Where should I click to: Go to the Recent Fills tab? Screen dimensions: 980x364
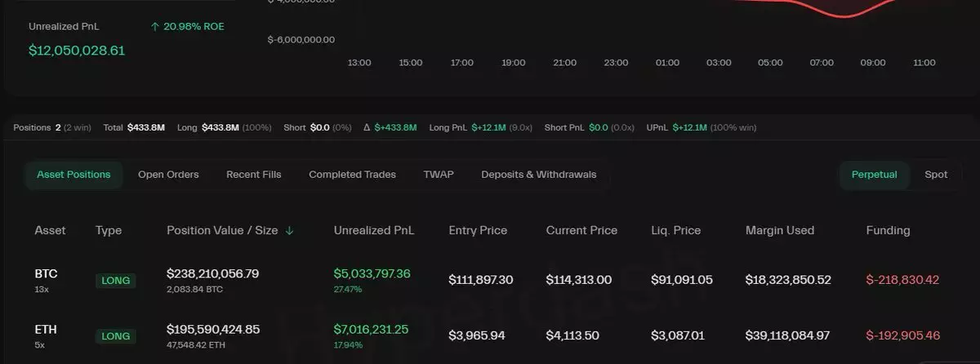[x=254, y=175]
